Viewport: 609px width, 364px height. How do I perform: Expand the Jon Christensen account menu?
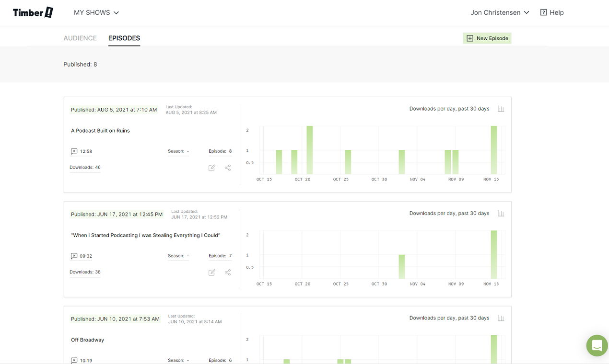click(500, 12)
